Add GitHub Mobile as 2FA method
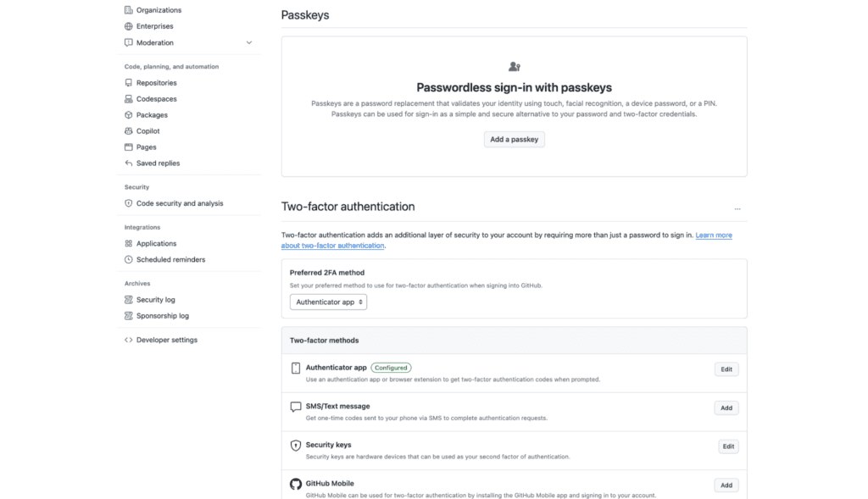This screenshot has height=499, width=868. (x=726, y=485)
